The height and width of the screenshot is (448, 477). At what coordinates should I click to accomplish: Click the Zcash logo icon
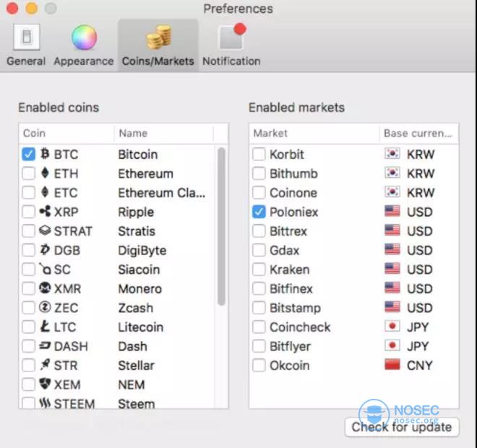45,307
